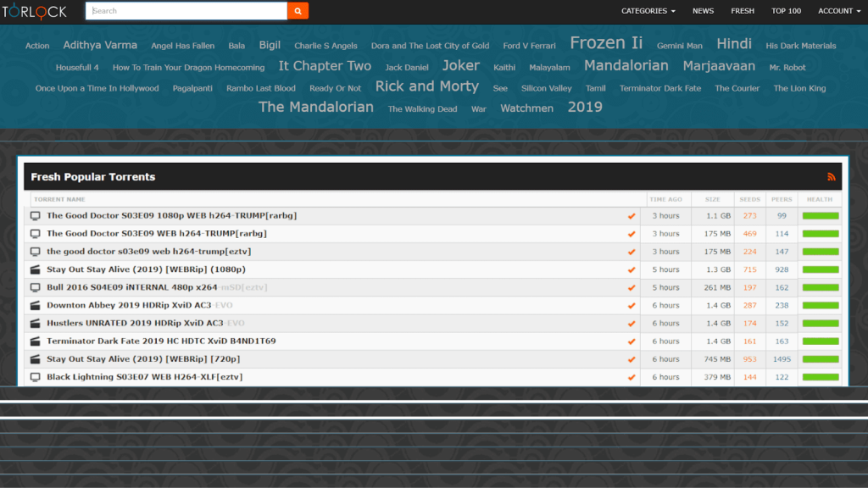Click the verified checkmark on Terminator Dark Fate HC row
The width and height of the screenshot is (868, 488).
(x=631, y=341)
